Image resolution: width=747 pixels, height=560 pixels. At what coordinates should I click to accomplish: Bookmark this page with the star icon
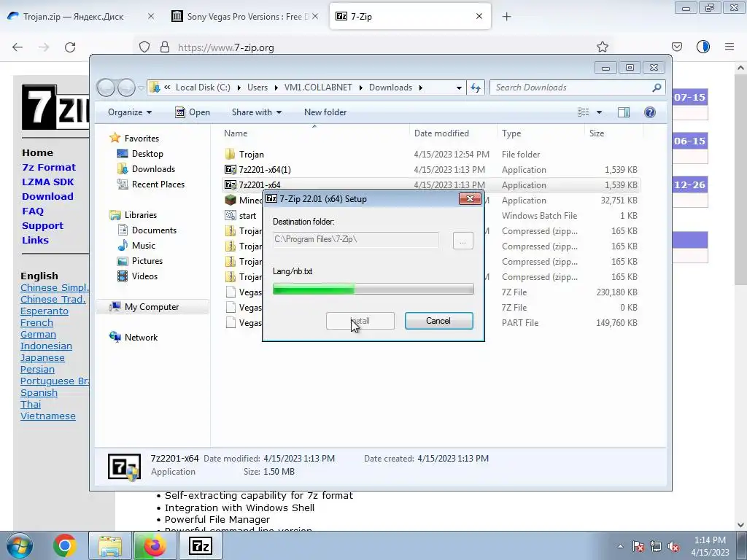(x=602, y=47)
